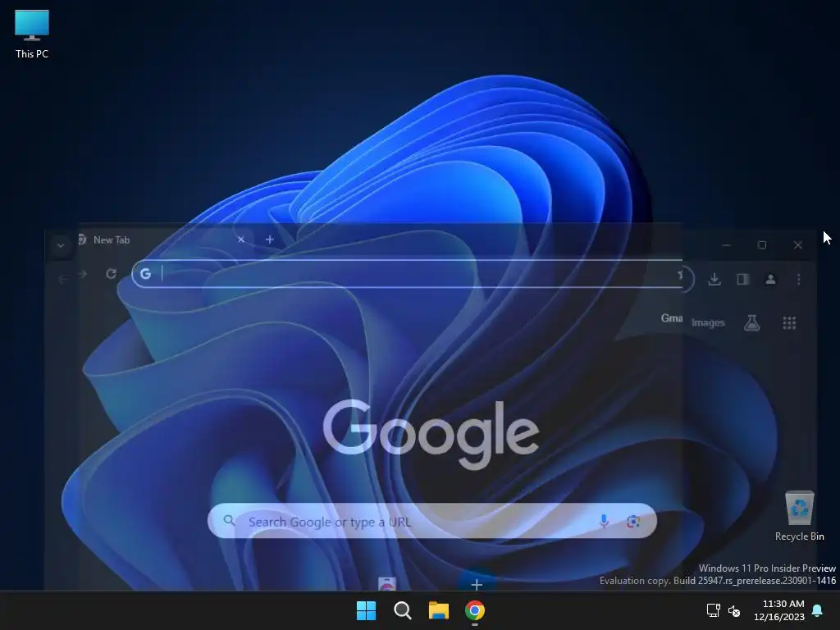Click the muted volume tray icon
840x630 pixels.
pyautogui.click(x=734, y=610)
